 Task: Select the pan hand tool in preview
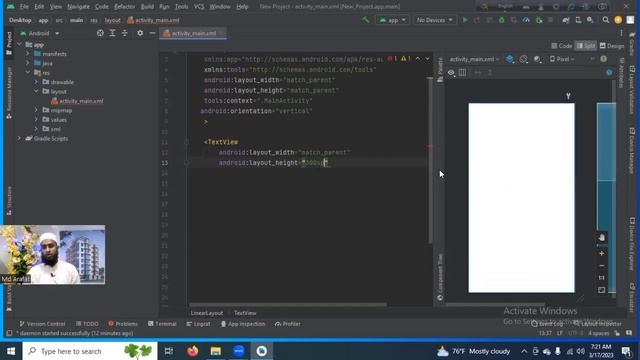602,238
